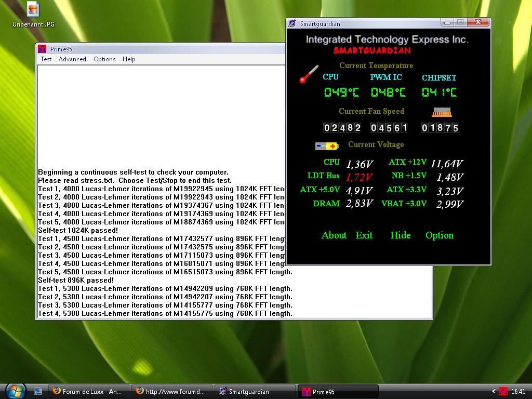532x399 pixels.
Task: Switch to Smartguardian taskbar button
Action: (255, 392)
